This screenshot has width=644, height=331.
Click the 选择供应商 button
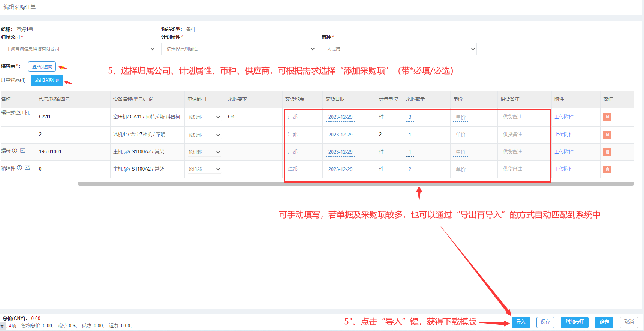tap(42, 67)
